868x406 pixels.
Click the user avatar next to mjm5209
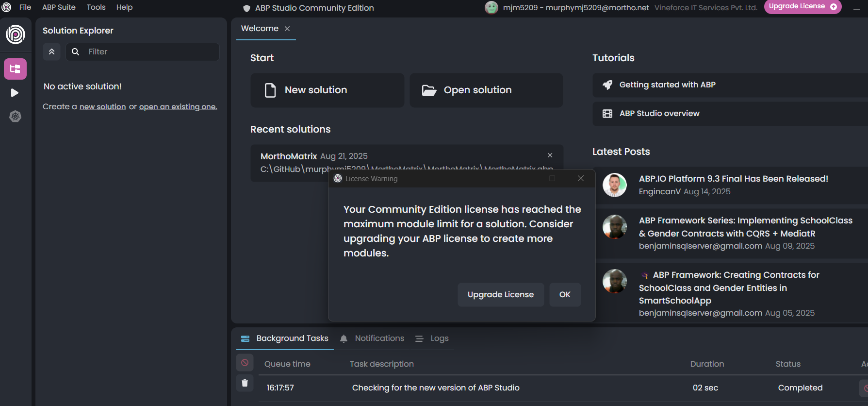click(x=491, y=7)
